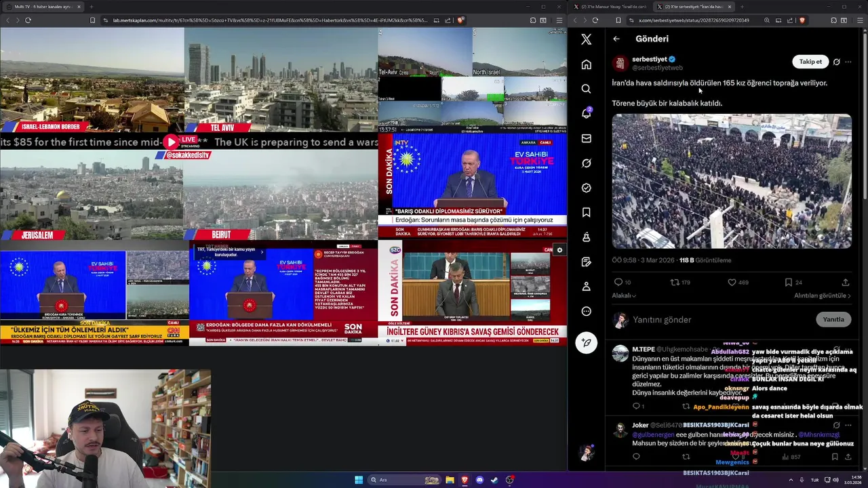Open the serbestiyet profile avatar
This screenshot has width=868, height=488.
pos(620,63)
